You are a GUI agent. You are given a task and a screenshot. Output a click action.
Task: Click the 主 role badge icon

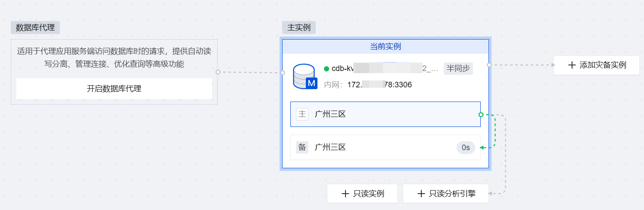302,114
